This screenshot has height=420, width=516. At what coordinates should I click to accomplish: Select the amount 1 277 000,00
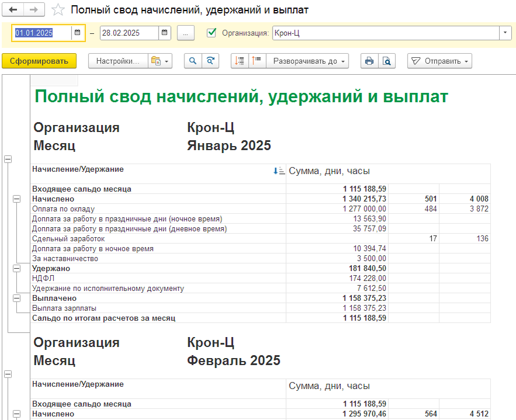364,209
